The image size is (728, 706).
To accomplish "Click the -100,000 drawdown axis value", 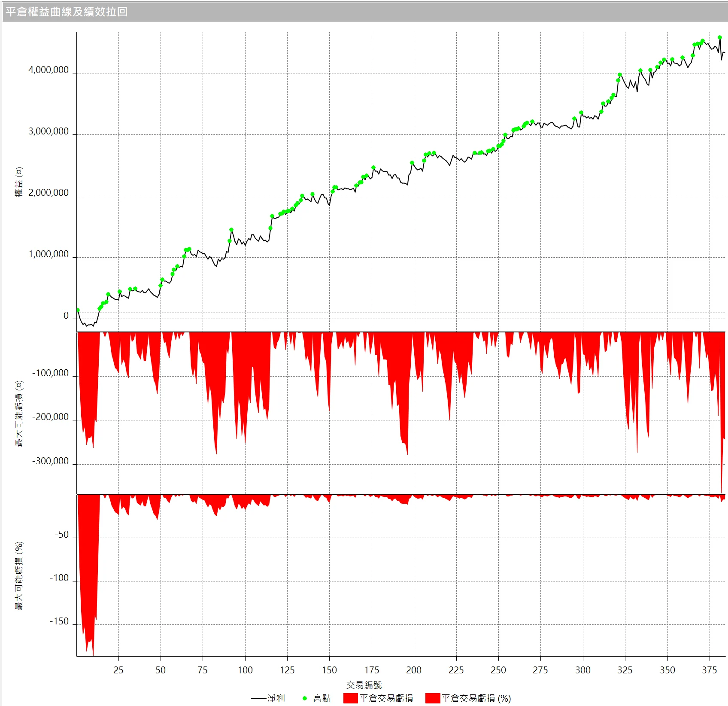I will tap(51, 373).
